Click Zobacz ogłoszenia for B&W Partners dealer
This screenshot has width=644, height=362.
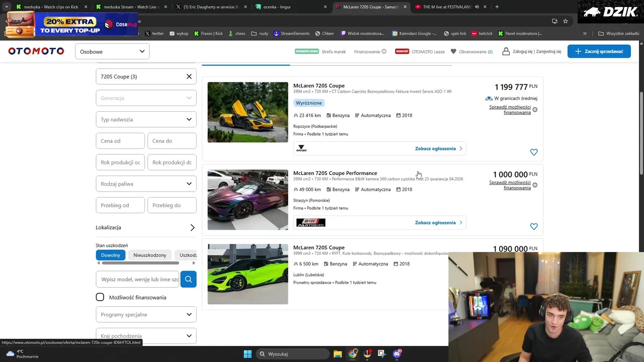(438, 222)
